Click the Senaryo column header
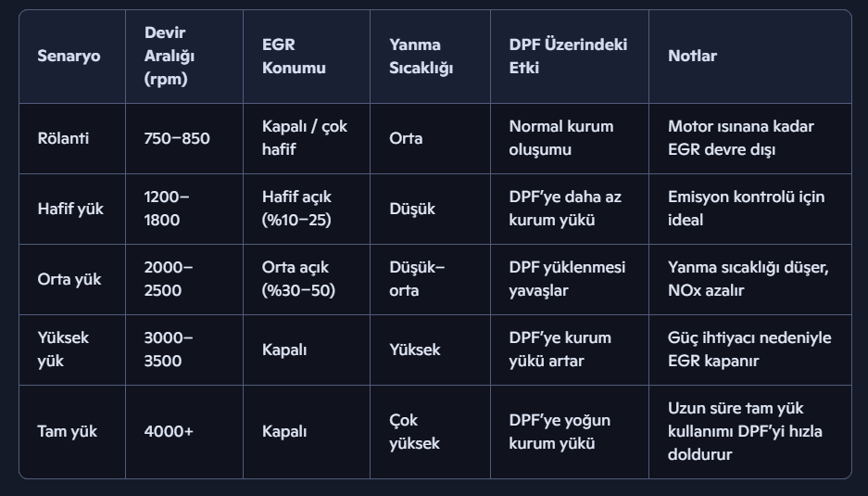 [69, 57]
